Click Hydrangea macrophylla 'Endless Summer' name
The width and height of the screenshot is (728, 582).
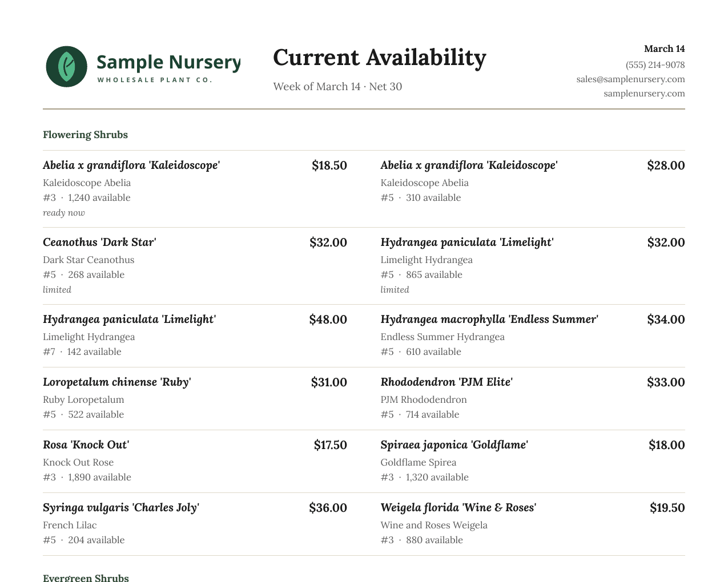489,320
